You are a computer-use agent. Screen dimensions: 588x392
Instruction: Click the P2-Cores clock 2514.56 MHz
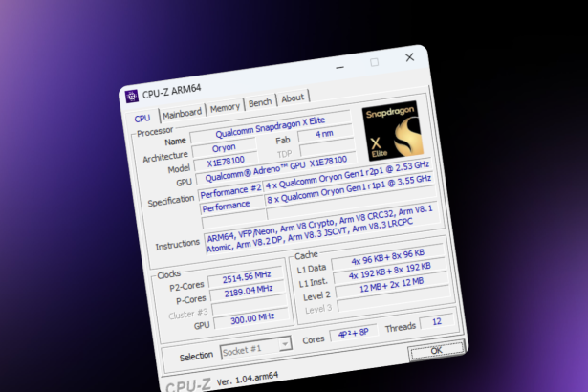coord(246,277)
